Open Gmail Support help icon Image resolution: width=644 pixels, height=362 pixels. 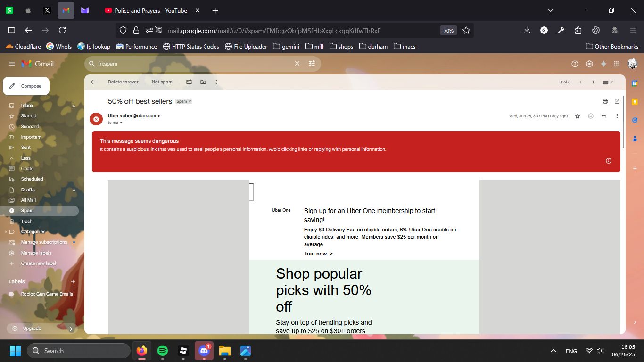click(x=575, y=64)
